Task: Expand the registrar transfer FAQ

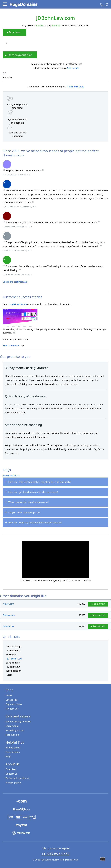Action: click(x=56, y=482)
